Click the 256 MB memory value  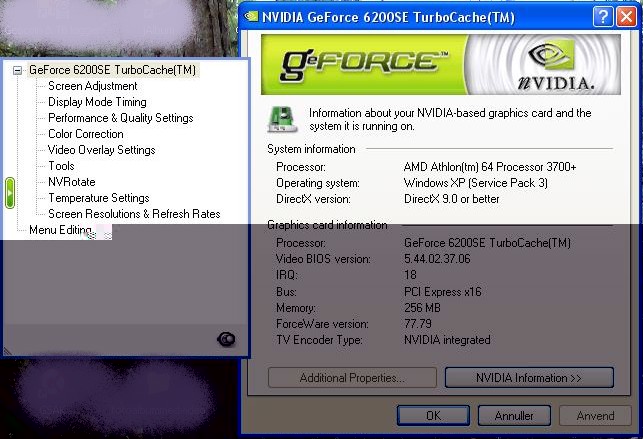coord(422,308)
